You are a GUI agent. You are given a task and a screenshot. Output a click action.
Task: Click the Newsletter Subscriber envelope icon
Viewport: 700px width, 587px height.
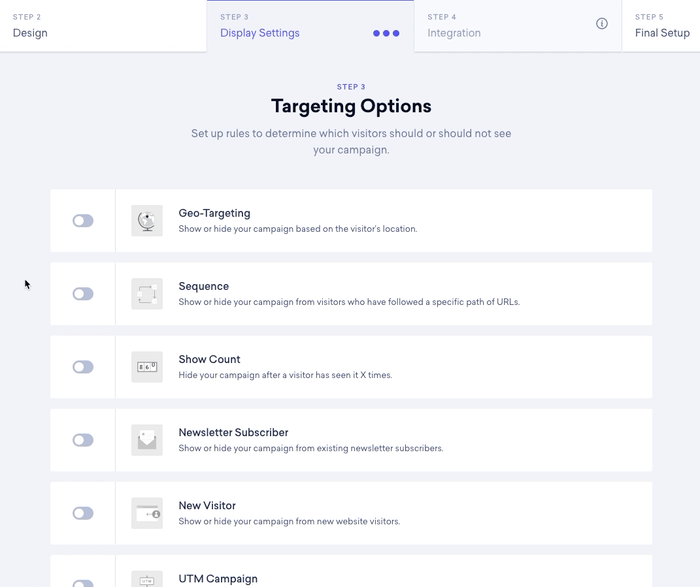(147, 440)
